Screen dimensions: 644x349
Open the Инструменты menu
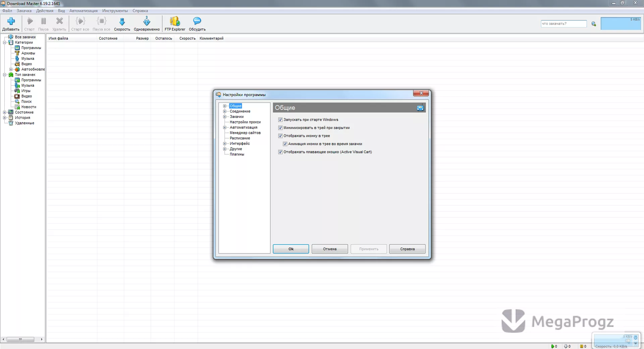tap(115, 11)
